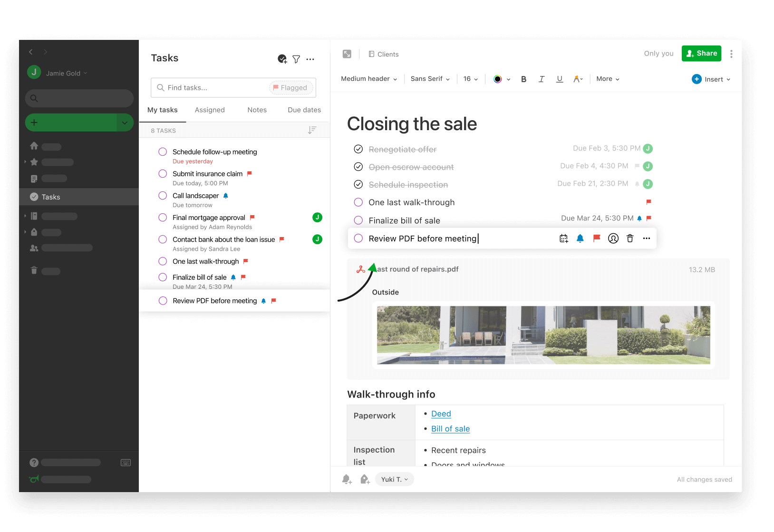Click the green plus new note button
This screenshot has height=532, width=774.
tap(71, 123)
